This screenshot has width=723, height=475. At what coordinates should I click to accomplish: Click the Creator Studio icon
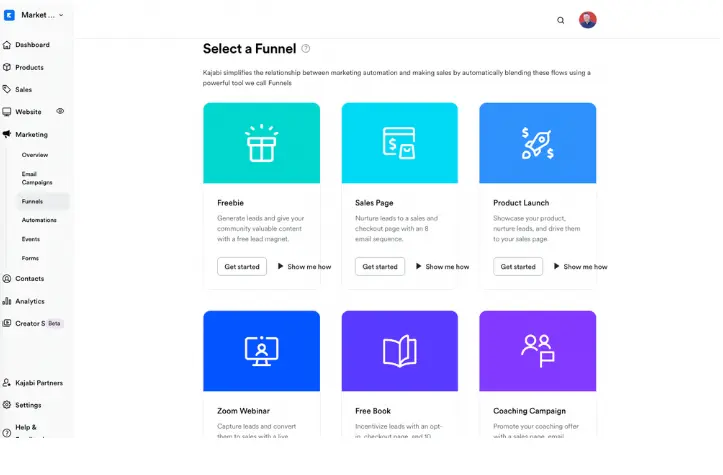tap(7, 323)
